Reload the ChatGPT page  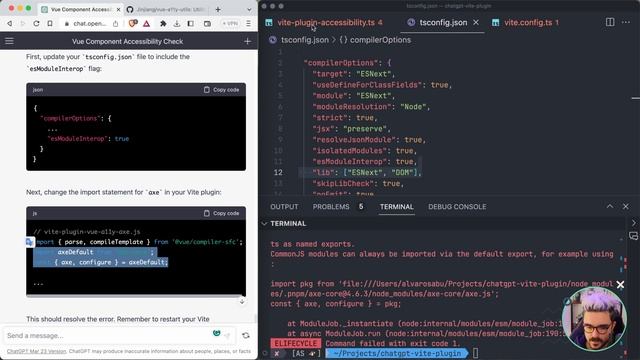point(36,24)
